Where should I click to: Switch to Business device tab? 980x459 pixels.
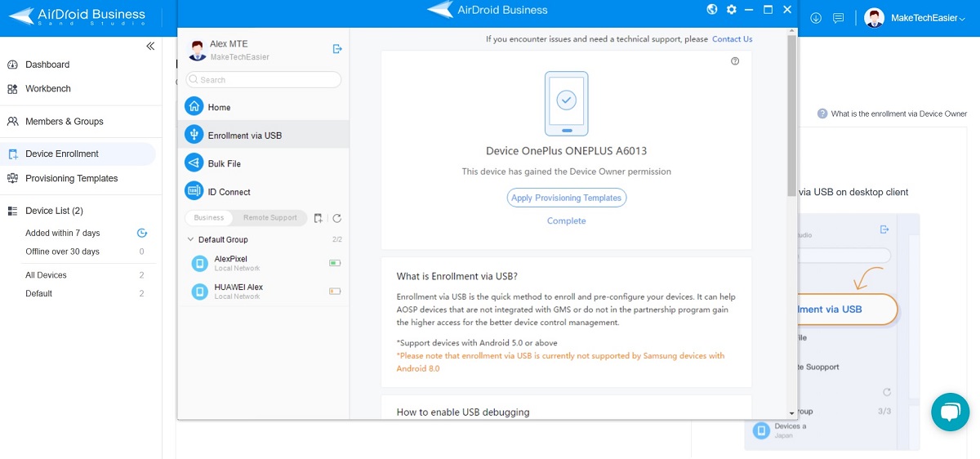coord(209,218)
